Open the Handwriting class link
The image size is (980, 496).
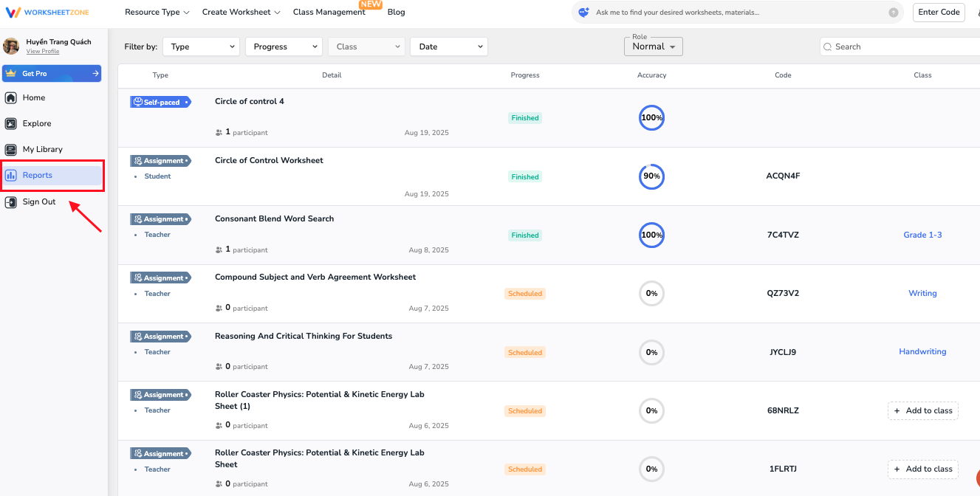[x=922, y=351]
